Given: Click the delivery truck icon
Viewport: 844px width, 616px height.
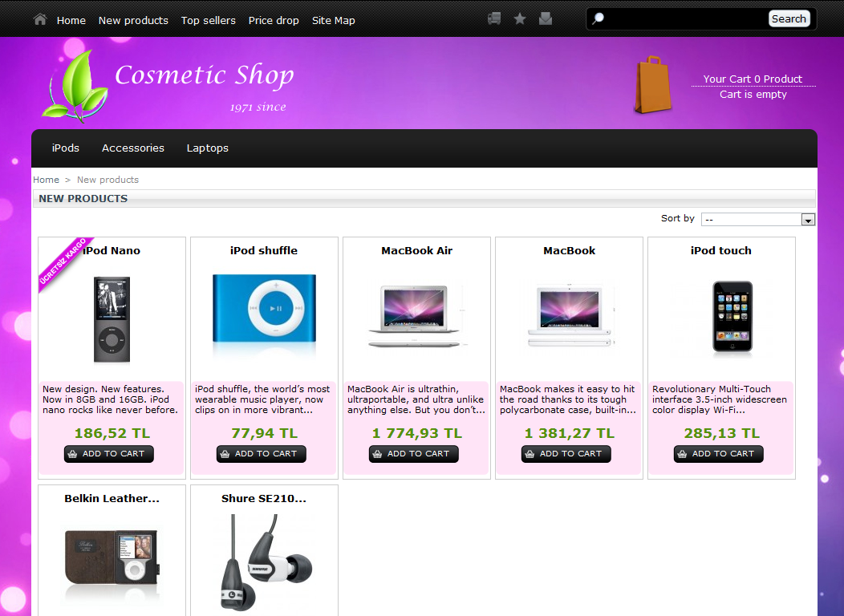Looking at the screenshot, I should pyautogui.click(x=494, y=18).
